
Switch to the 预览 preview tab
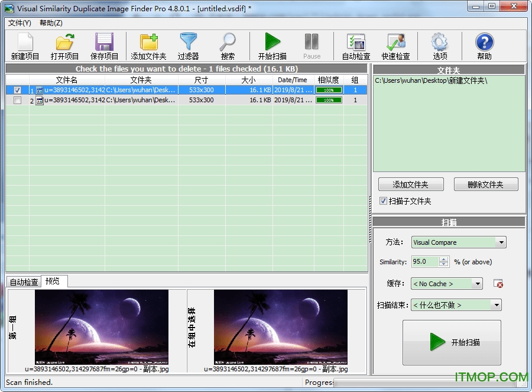click(x=53, y=282)
